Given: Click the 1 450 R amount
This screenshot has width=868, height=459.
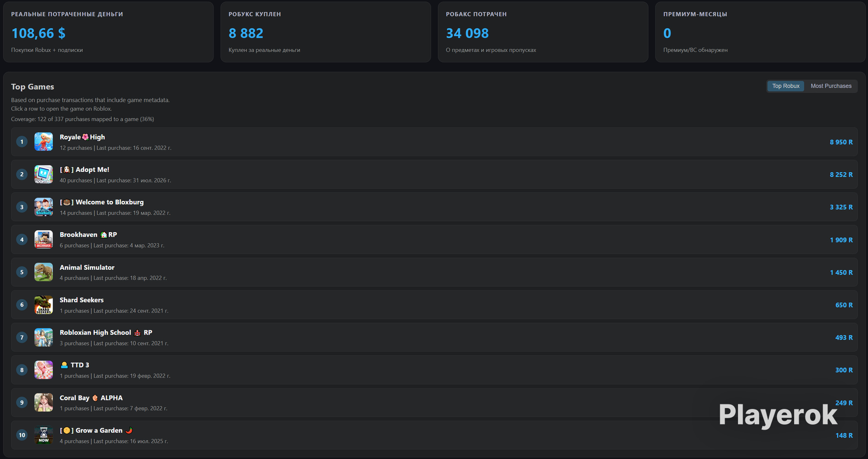Looking at the screenshot, I should 841,273.
